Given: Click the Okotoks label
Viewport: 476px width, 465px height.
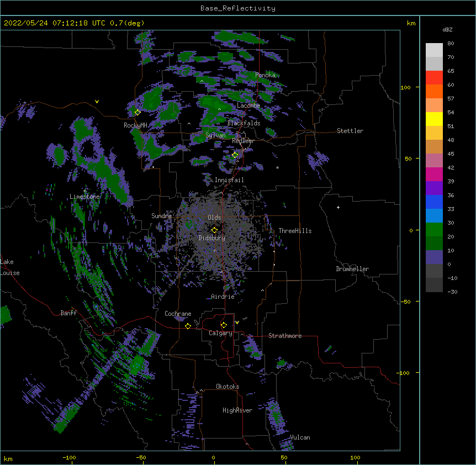Looking at the screenshot, I should pos(228,387).
